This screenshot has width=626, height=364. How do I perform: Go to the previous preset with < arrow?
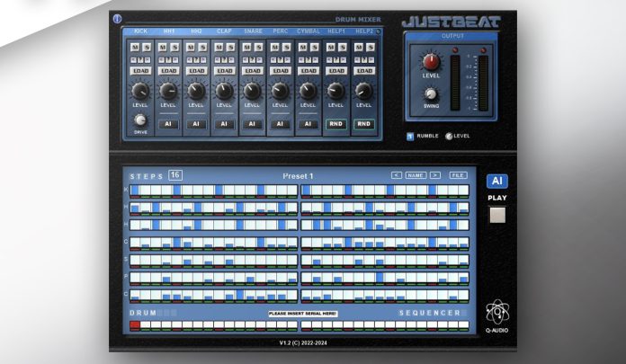pos(396,175)
